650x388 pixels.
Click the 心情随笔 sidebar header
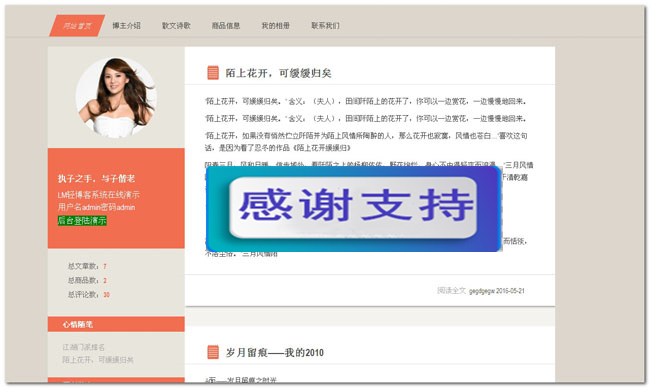[x=116, y=324]
